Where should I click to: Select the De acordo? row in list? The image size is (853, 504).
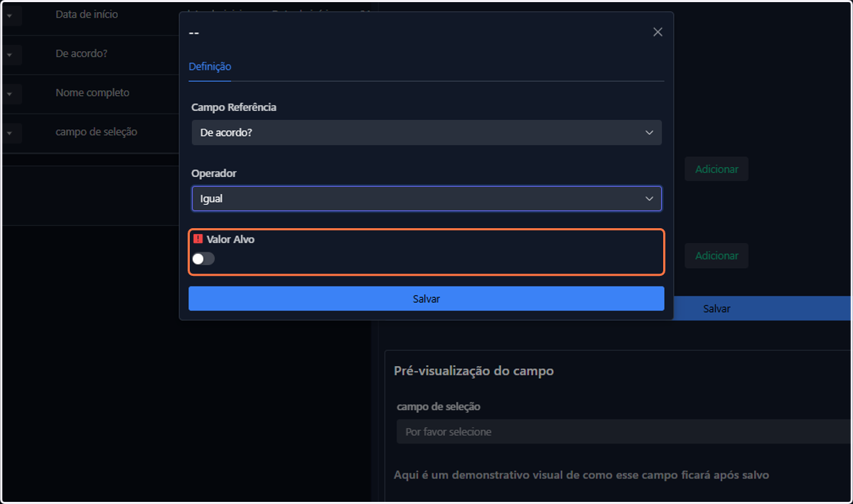click(82, 53)
